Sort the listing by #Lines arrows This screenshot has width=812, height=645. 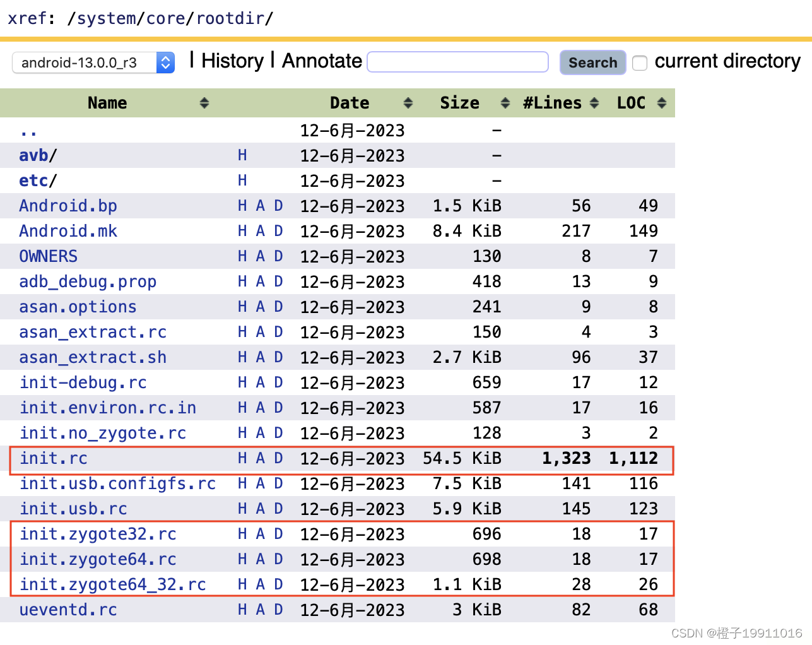594,103
